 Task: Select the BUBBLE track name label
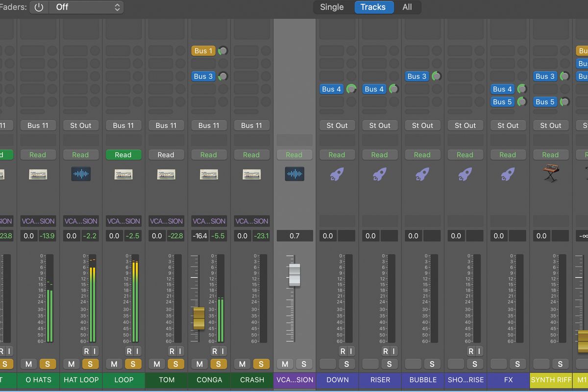422,380
